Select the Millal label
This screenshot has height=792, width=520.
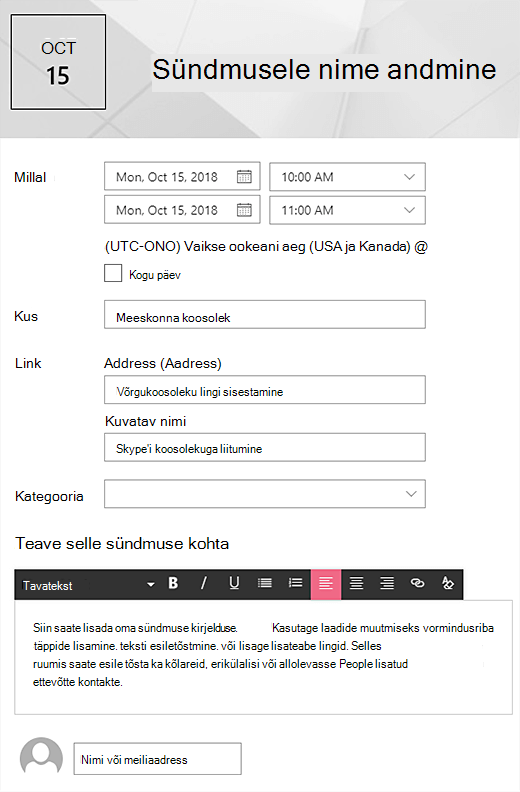coord(30,177)
